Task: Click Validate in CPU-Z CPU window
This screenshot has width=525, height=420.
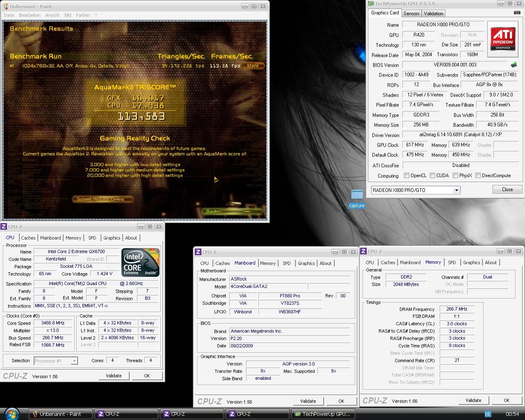Action: [x=114, y=376]
